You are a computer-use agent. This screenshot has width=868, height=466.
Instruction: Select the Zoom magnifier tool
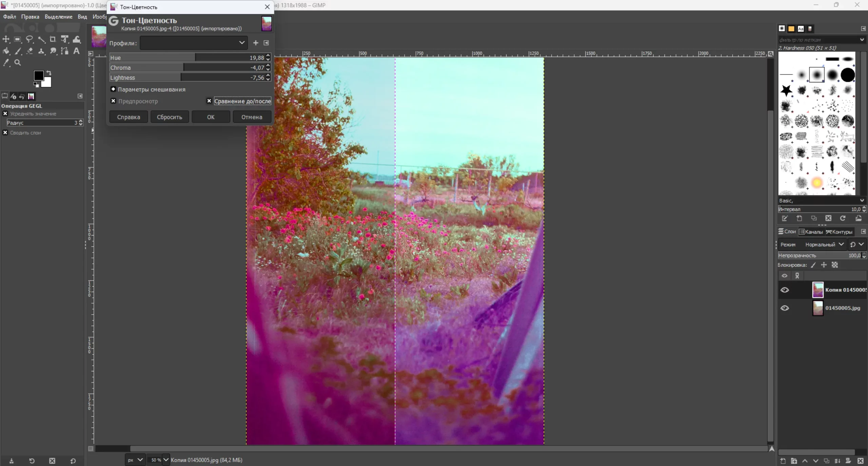pyautogui.click(x=18, y=63)
